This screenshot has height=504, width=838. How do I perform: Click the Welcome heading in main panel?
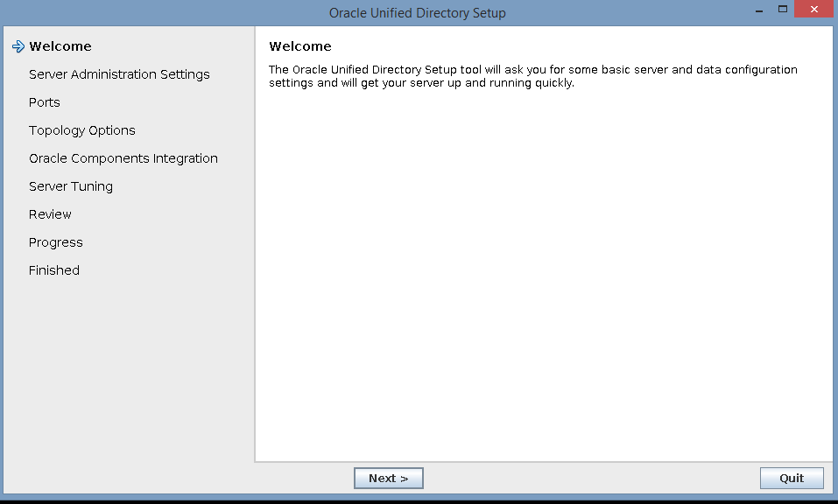300,46
